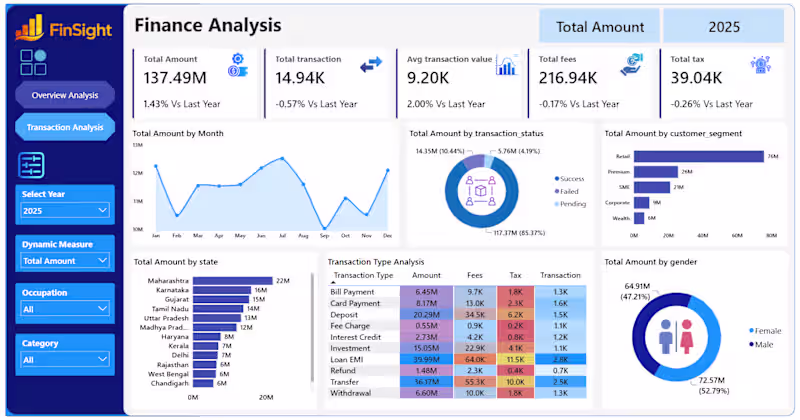Select the Karnataka bar in state chart
800x420 pixels.
(222, 290)
